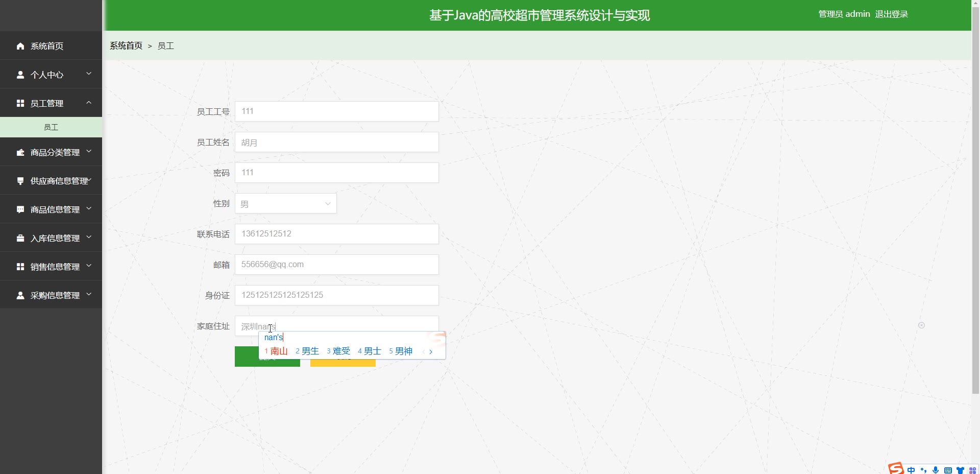Expand the 商品信息管理 chevron
Screen dimensions: 980x474
89,209
